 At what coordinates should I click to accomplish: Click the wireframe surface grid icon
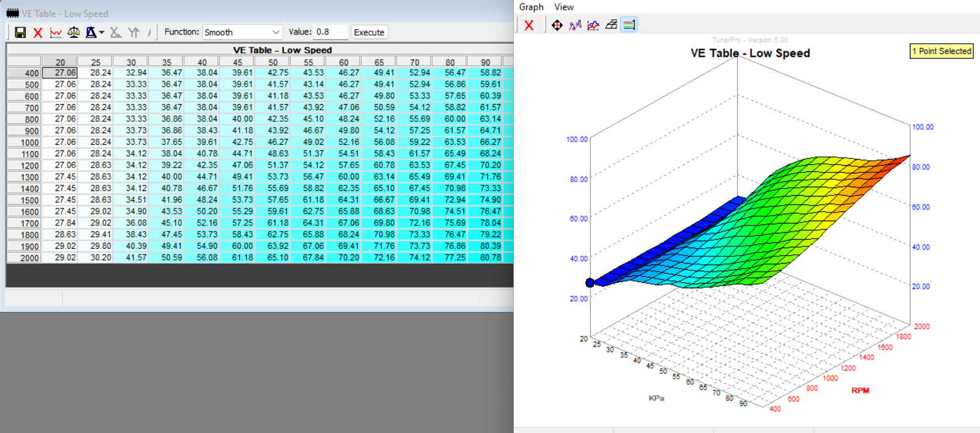(611, 25)
